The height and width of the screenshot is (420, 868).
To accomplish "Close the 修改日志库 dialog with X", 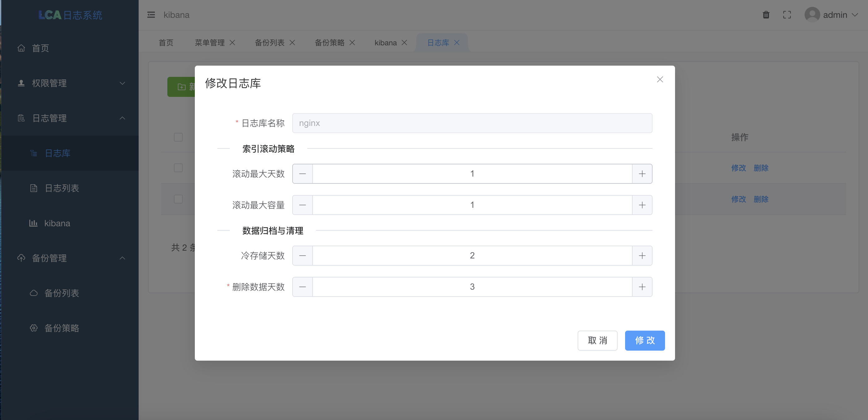I will (660, 79).
